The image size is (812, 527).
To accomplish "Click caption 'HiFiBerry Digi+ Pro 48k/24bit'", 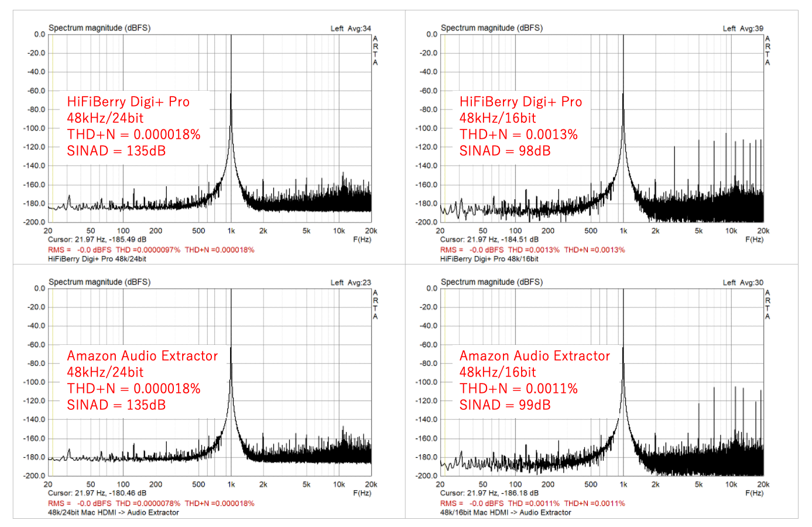I will (97, 259).
